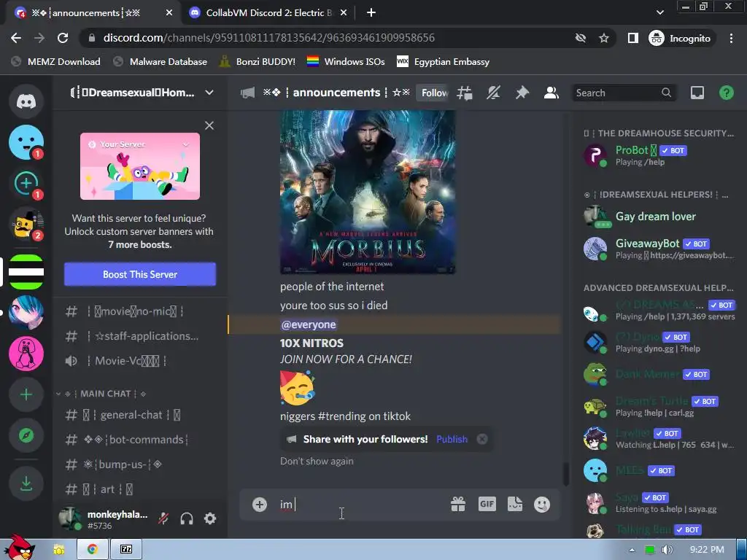Click the Publish link
747x560 pixels.
click(452, 439)
